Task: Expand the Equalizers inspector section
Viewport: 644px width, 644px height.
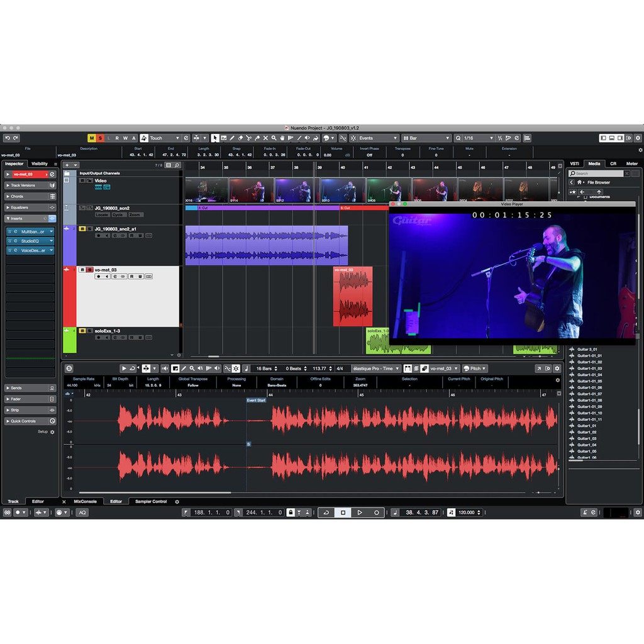Action: [29, 207]
